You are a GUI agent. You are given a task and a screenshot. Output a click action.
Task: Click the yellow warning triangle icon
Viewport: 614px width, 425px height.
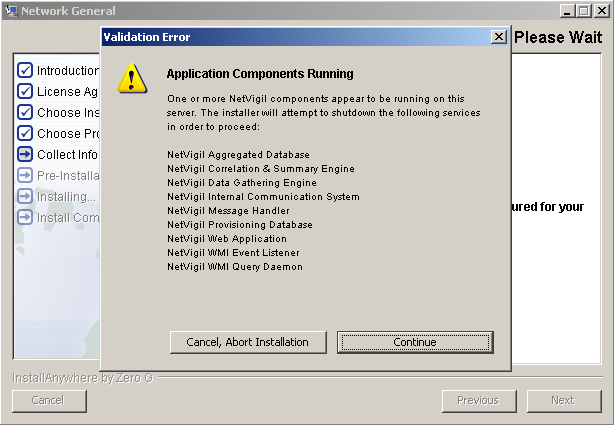[133, 79]
